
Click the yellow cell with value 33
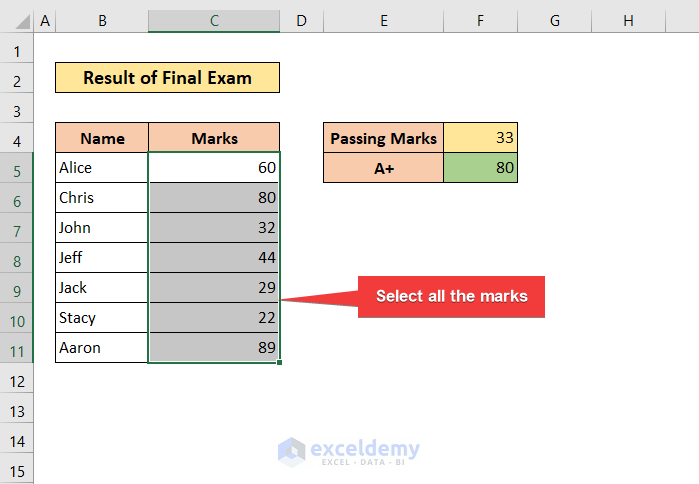(x=480, y=138)
